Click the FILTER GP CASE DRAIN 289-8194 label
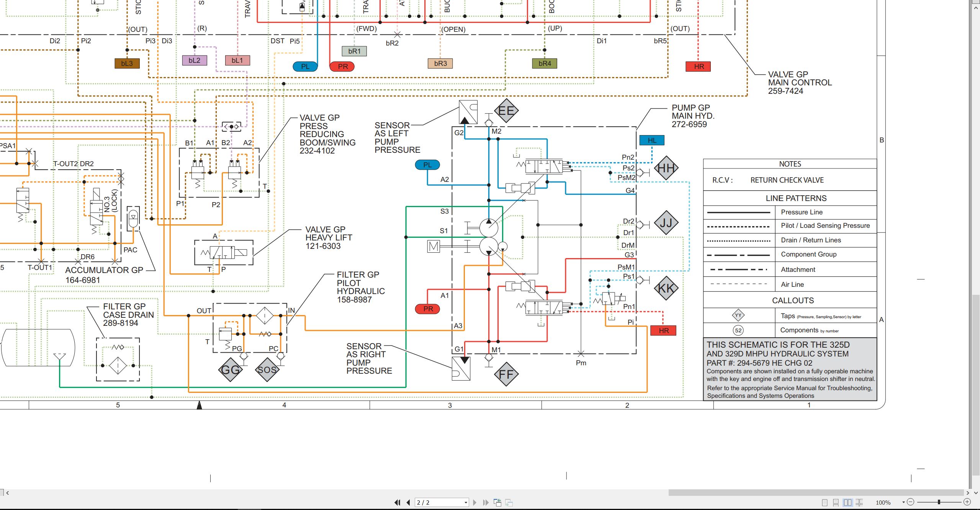The image size is (980, 510). (128, 315)
